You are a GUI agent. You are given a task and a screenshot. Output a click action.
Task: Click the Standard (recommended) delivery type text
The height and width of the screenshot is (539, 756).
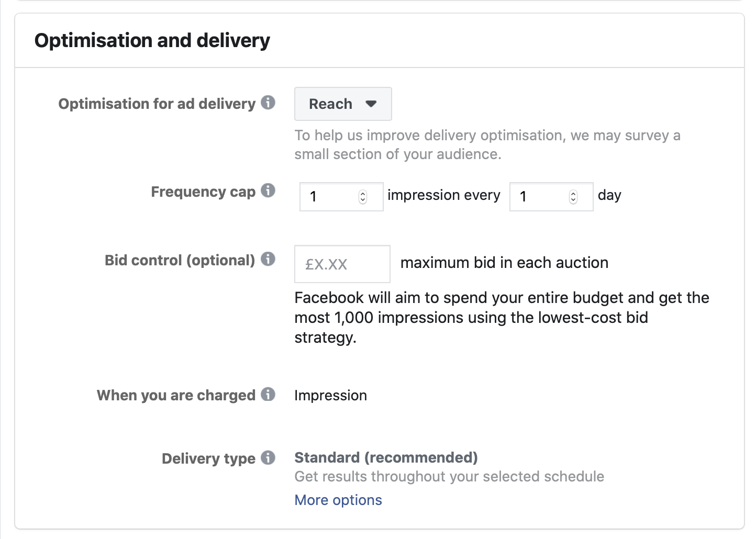[386, 458]
